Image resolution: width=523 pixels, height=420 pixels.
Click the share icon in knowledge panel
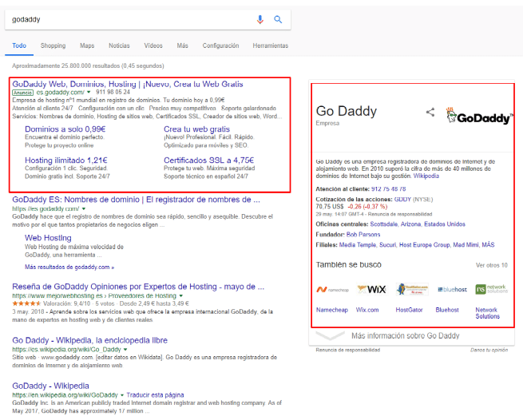point(430,113)
